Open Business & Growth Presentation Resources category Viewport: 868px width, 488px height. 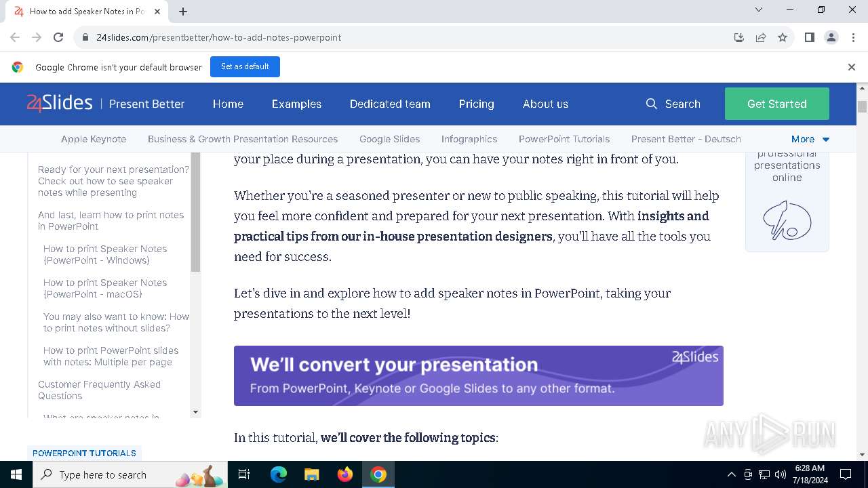(x=243, y=139)
